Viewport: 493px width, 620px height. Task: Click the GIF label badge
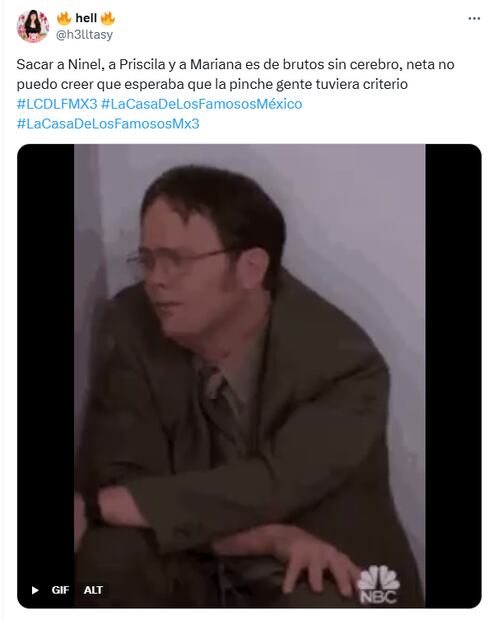click(x=60, y=590)
